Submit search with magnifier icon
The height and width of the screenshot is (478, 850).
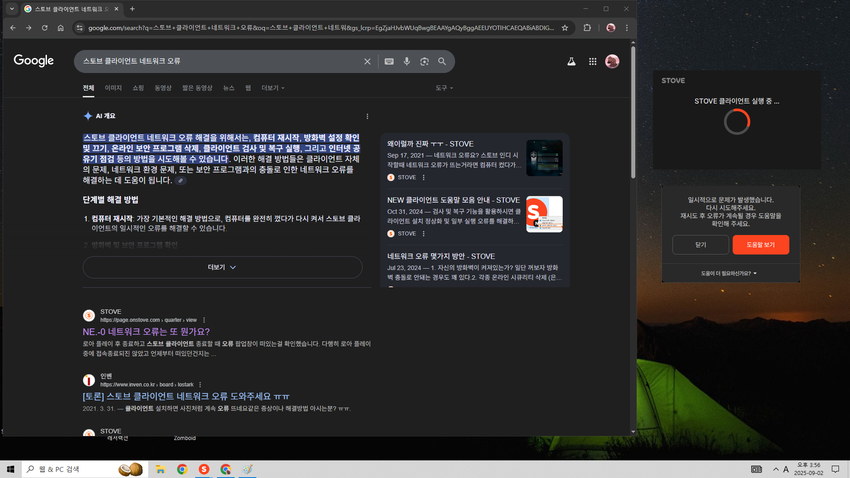pyautogui.click(x=442, y=61)
